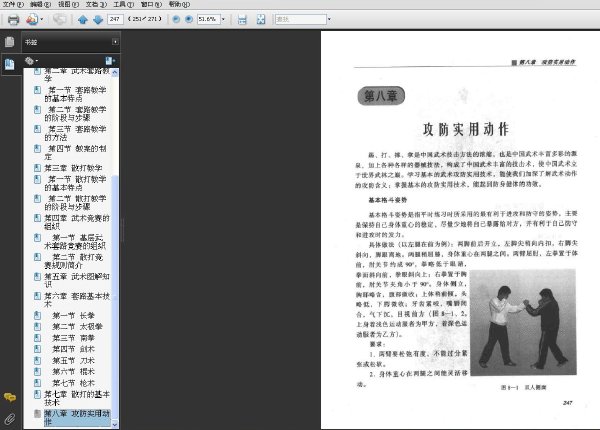The image size is (600, 430).
Task: Click the fit one full page icon
Action: [x=261, y=20]
